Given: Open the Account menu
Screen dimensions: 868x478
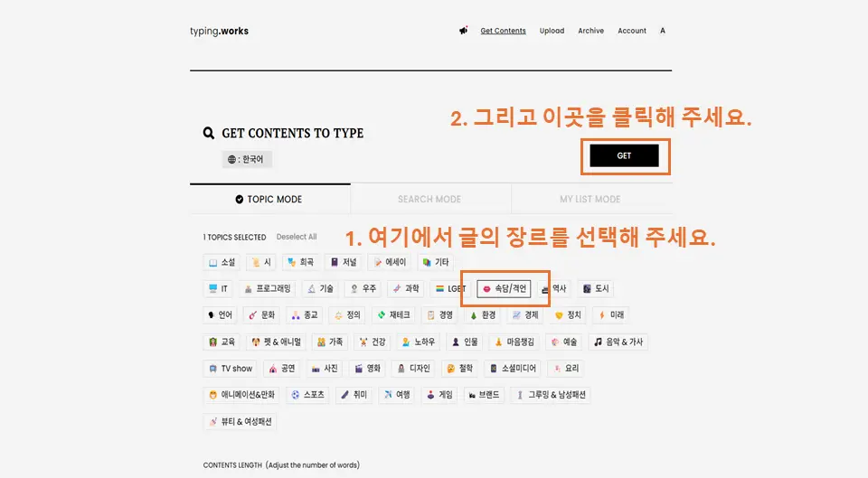Looking at the screenshot, I should pyautogui.click(x=632, y=31).
